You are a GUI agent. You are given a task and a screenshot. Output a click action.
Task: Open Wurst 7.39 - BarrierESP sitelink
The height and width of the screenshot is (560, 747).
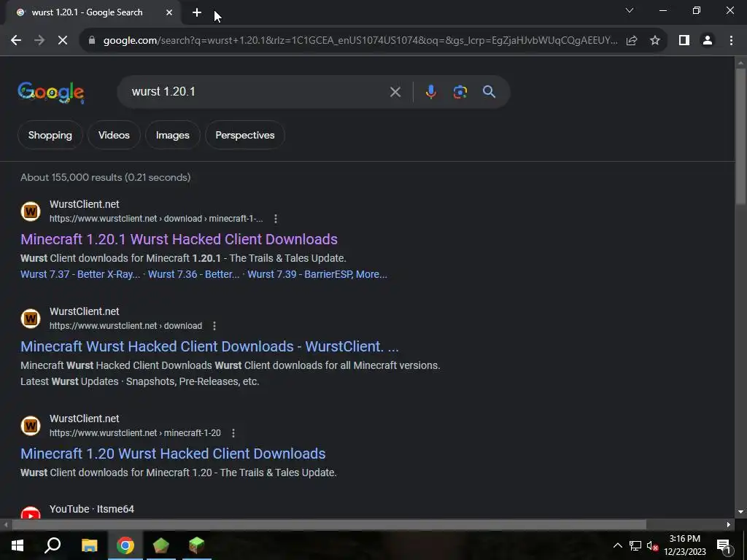click(317, 274)
